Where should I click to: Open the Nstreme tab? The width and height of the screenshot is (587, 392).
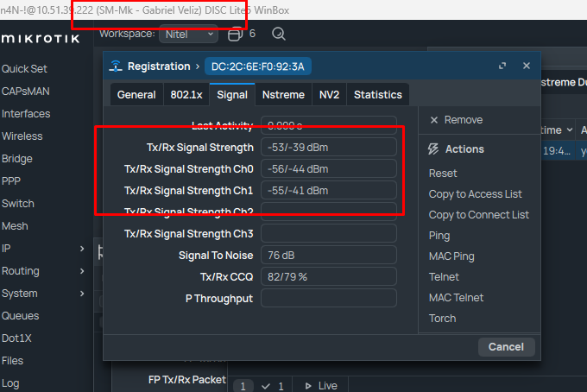pos(282,95)
